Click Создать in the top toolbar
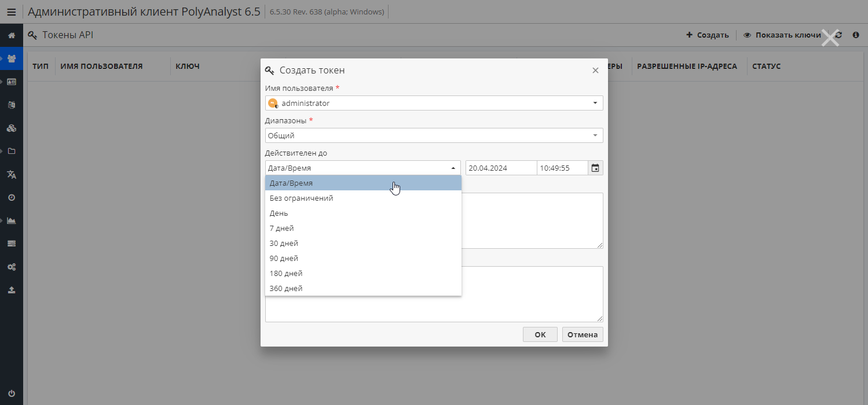The height and width of the screenshot is (405, 868). tap(707, 35)
